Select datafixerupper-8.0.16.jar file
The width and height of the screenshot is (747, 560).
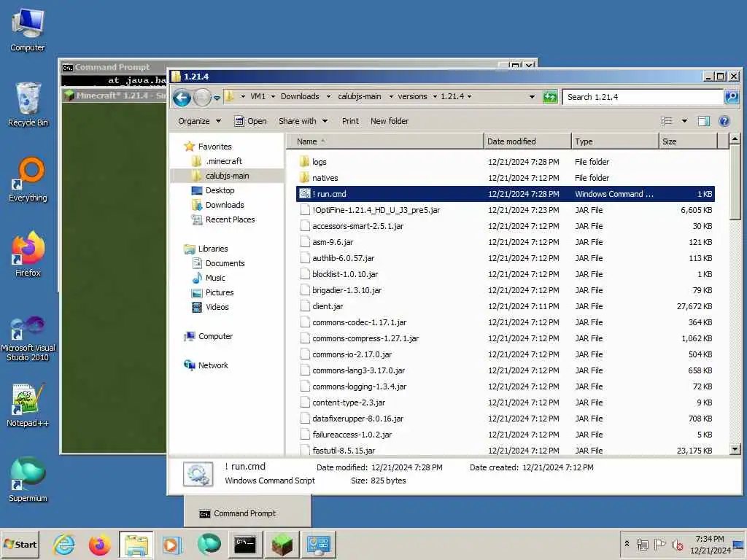(357, 419)
